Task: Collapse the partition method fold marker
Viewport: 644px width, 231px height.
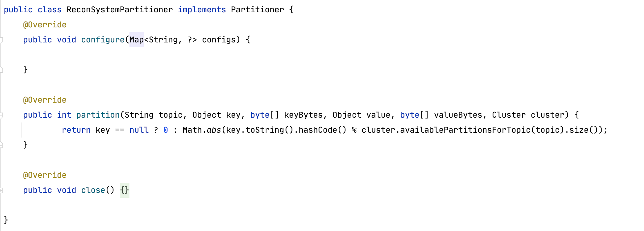Action: [x=1, y=115]
